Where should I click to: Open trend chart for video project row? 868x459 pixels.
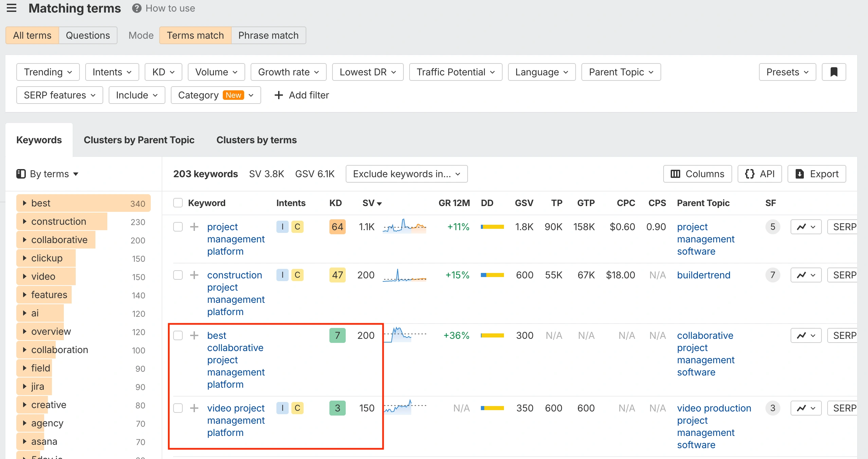pos(806,408)
